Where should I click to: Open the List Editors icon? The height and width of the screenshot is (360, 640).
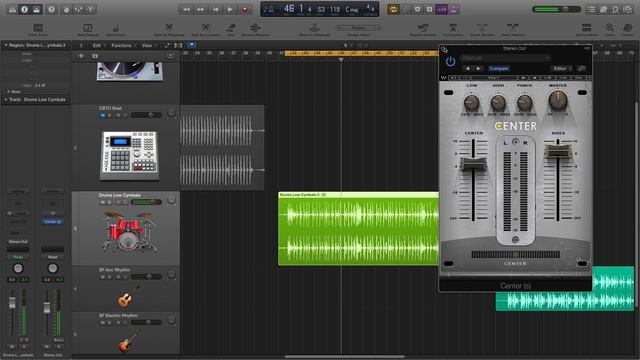click(x=591, y=9)
